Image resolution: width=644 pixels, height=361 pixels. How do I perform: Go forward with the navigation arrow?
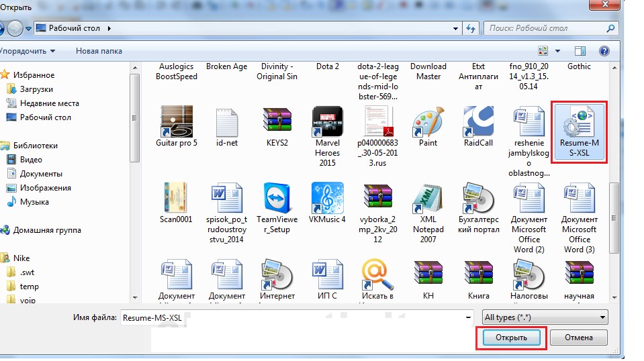(x=15, y=28)
